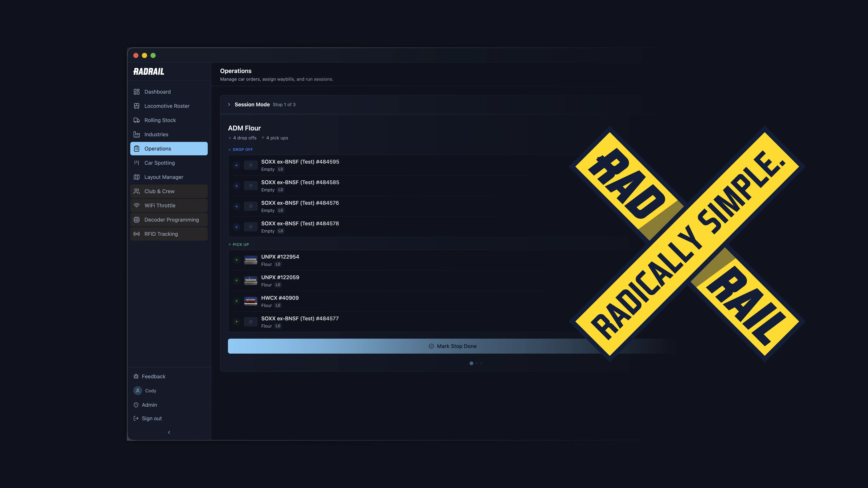
Task: Open the Admin link
Action: tap(145, 405)
